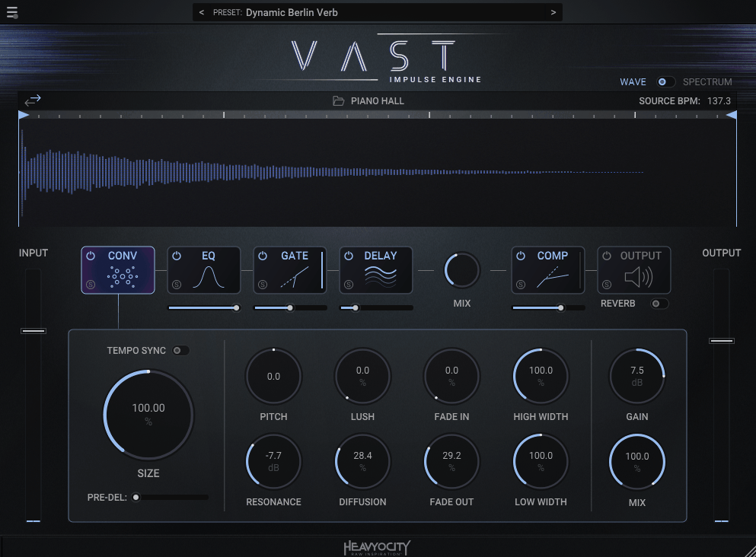Viewport: 756px width, 557px height.
Task: Click the convolution panel MIX knob at 100.0
Action: pos(637,462)
